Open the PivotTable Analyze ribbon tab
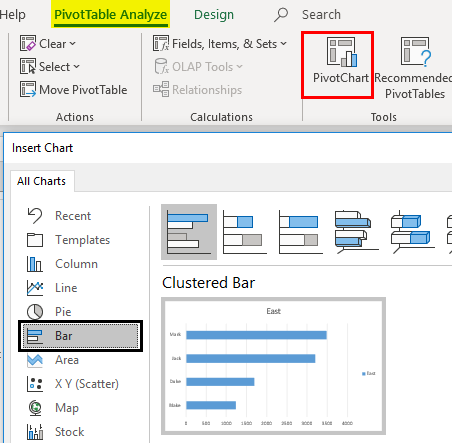The image size is (452, 443). click(x=110, y=14)
